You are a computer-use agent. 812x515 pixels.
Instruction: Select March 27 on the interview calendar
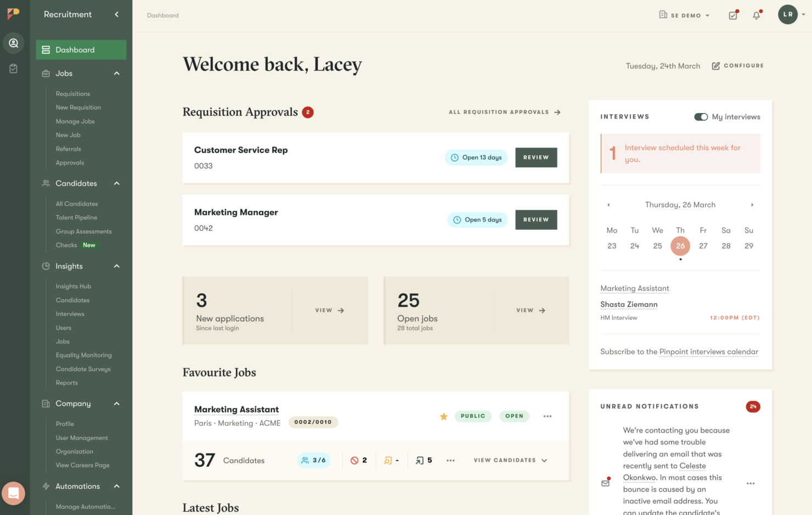[703, 246]
